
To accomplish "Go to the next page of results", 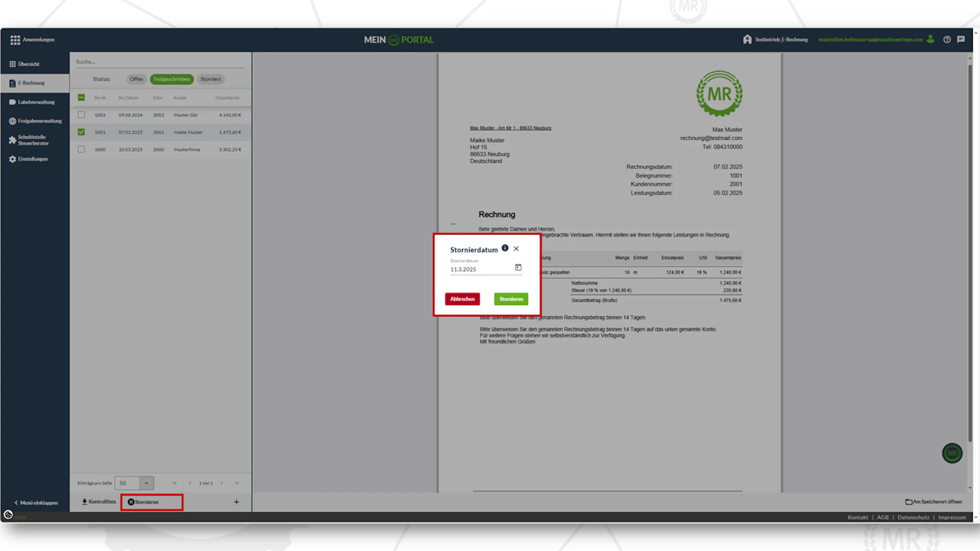I will tap(222, 483).
